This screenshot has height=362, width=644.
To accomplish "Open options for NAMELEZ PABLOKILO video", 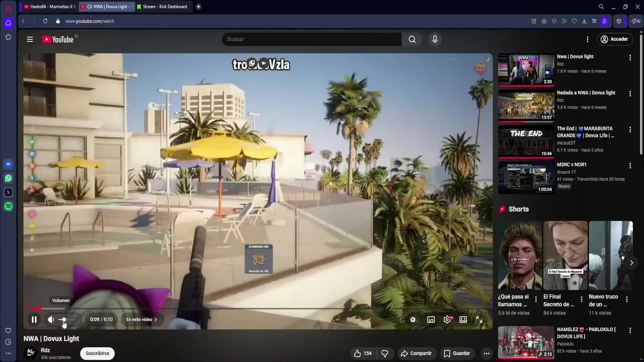I will tap(630, 331).
